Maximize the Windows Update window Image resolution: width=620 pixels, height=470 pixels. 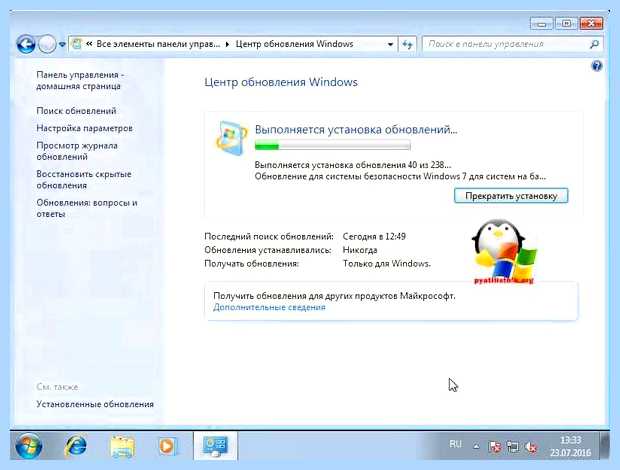pos(566,24)
